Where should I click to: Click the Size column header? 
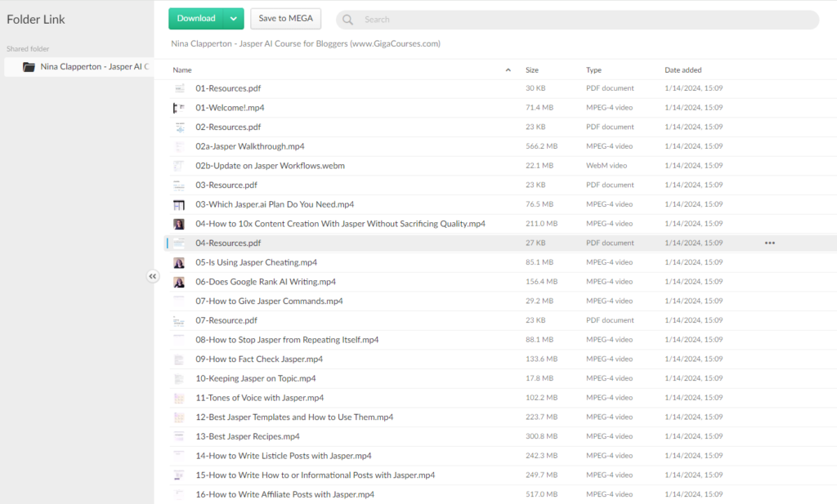532,70
